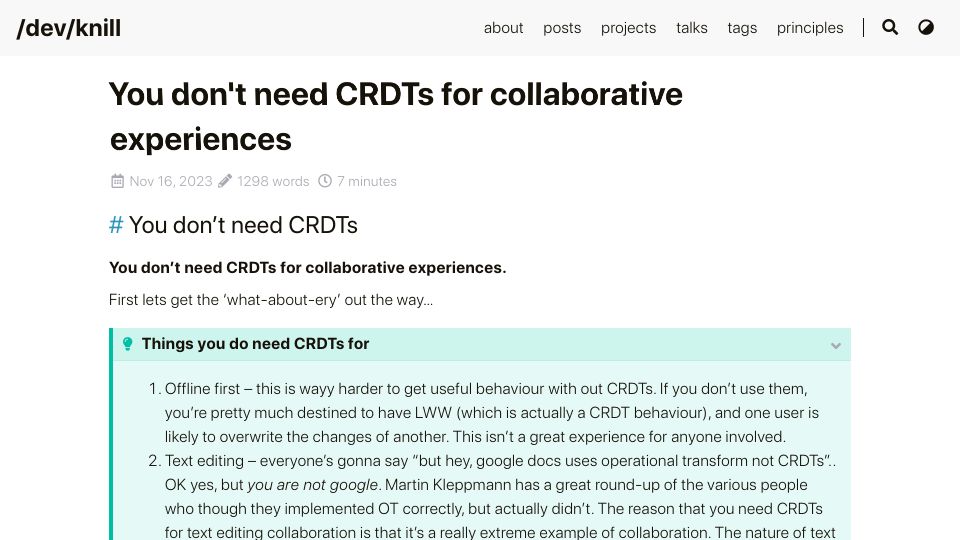960x540 pixels.
Task: Click the 'Nov 16, 2023' date text
Action: [171, 181]
